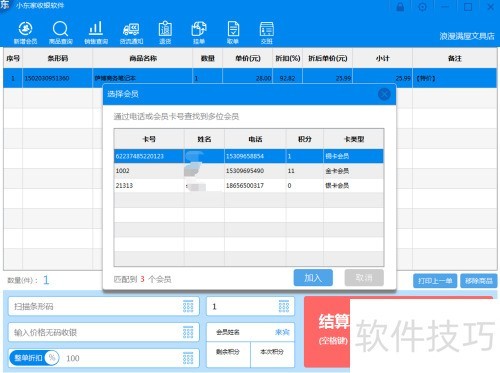Image resolution: width=500 pixels, height=373 pixels.
Task: Click unit price 28.00 in order row
Action: (263, 78)
